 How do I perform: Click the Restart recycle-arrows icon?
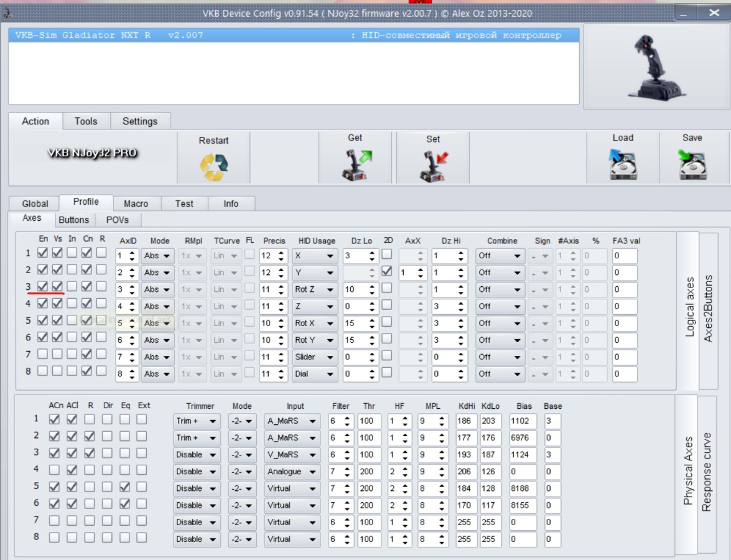[x=213, y=167]
